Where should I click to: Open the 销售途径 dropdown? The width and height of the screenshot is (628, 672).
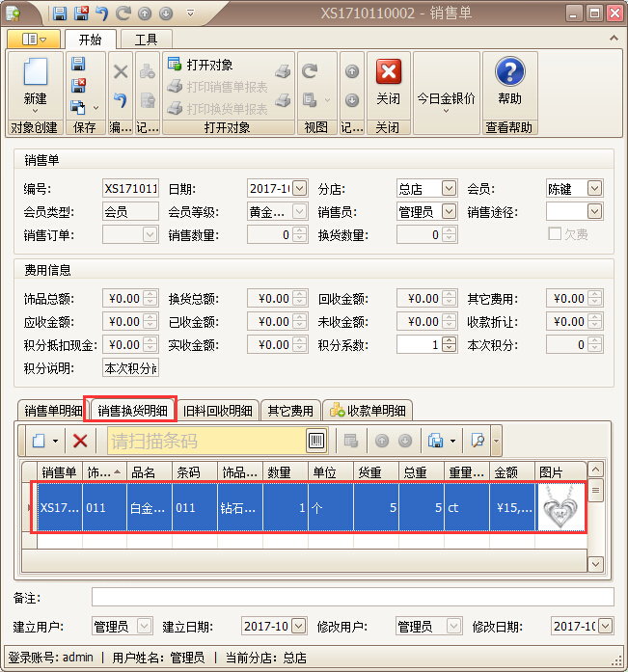[x=594, y=211]
